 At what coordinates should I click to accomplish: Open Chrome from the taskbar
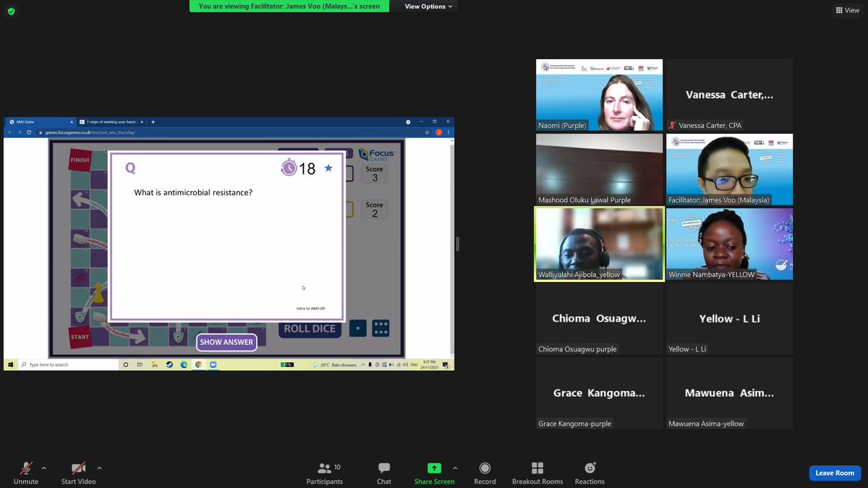click(197, 365)
